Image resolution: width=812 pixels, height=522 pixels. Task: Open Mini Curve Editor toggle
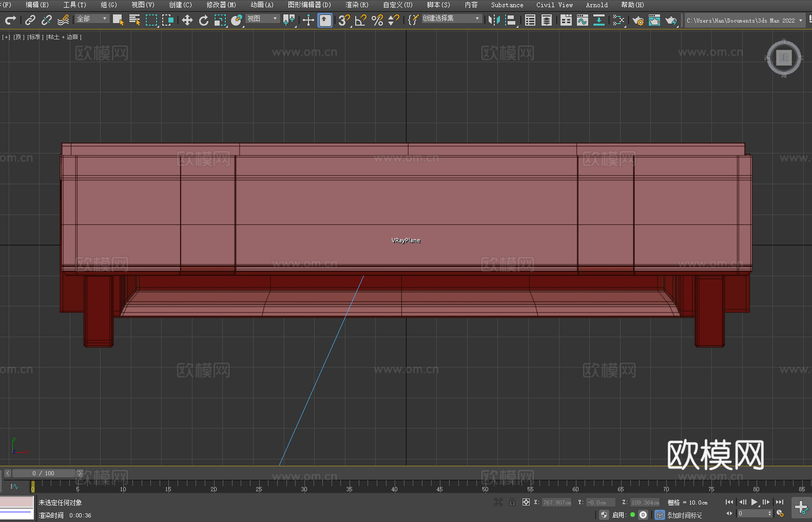pos(14,486)
